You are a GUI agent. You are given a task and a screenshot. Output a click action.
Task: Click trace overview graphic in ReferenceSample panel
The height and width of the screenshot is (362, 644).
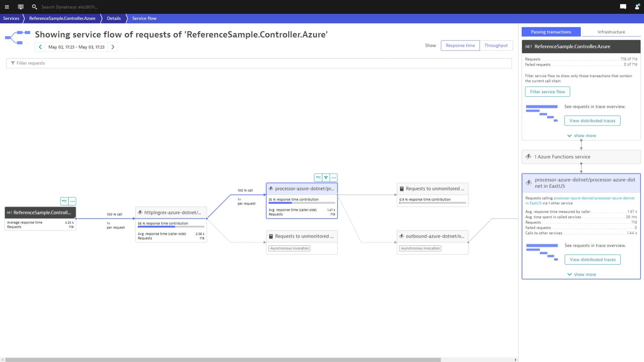(x=541, y=113)
